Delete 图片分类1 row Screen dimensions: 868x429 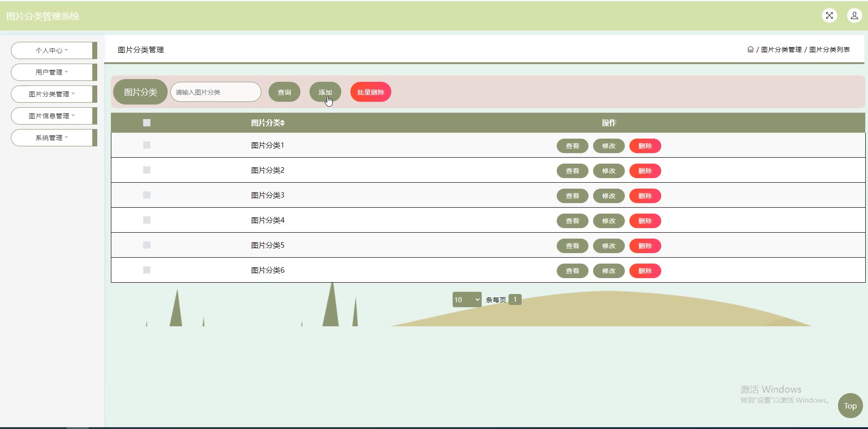[x=645, y=146]
